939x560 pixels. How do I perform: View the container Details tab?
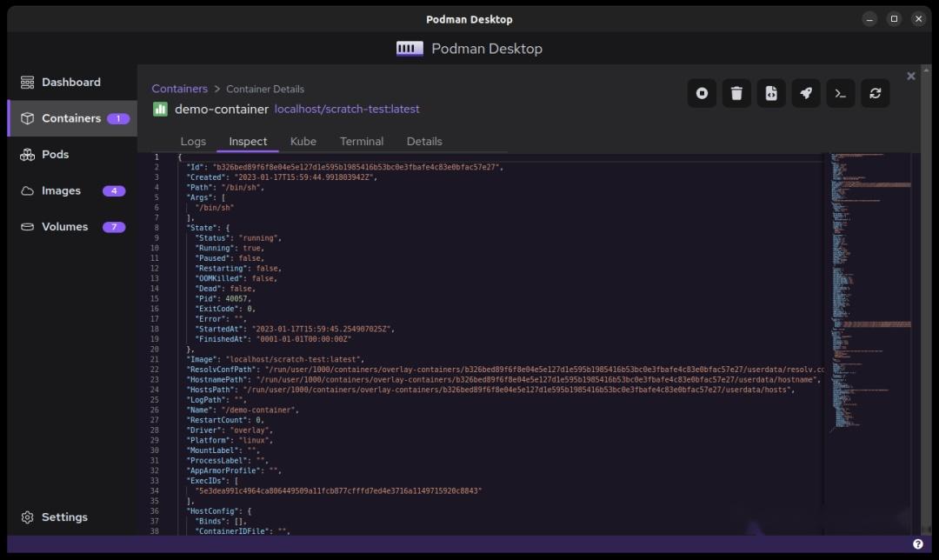pyautogui.click(x=424, y=141)
